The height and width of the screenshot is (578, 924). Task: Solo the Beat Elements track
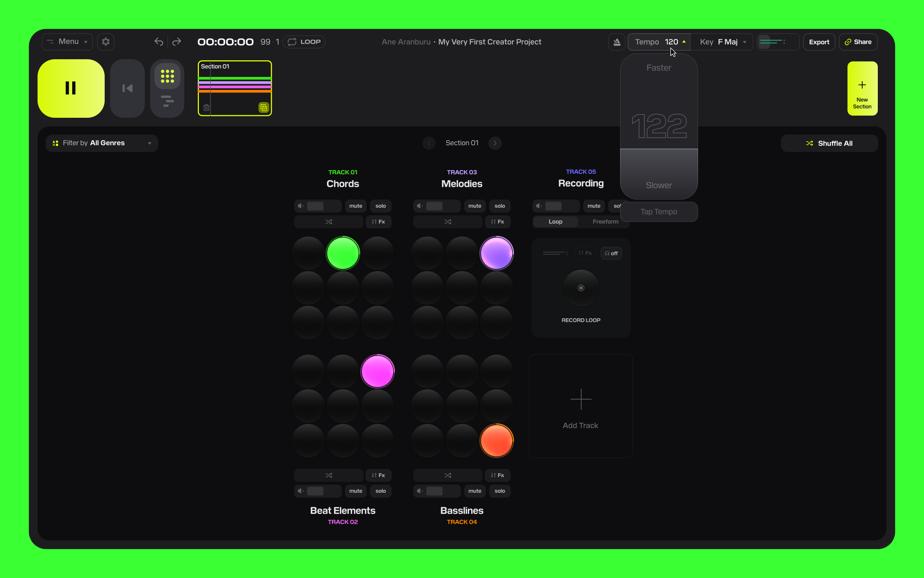click(x=381, y=491)
